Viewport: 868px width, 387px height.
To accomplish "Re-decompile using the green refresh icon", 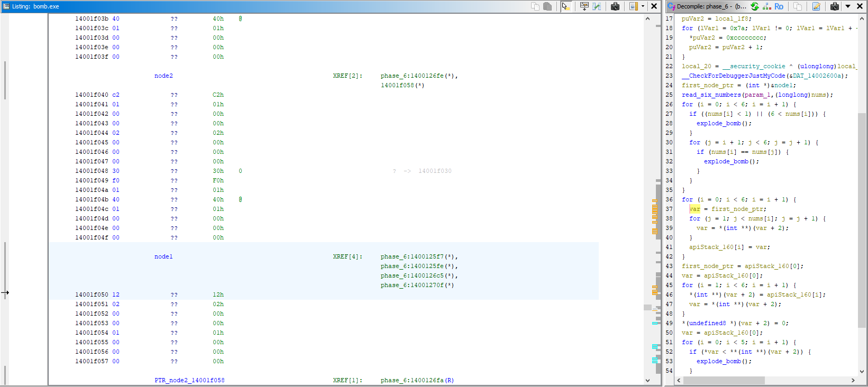I will pyautogui.click(x=755, y=6).
